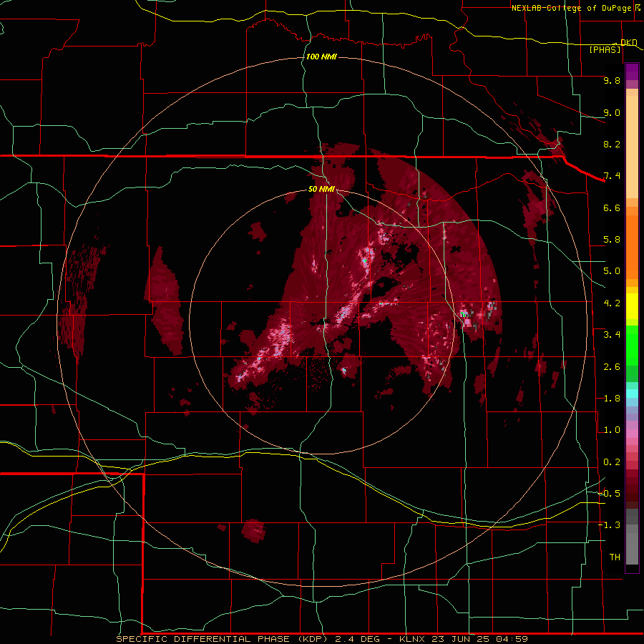Click the 1.0 legend value

(x=612, y=430)
